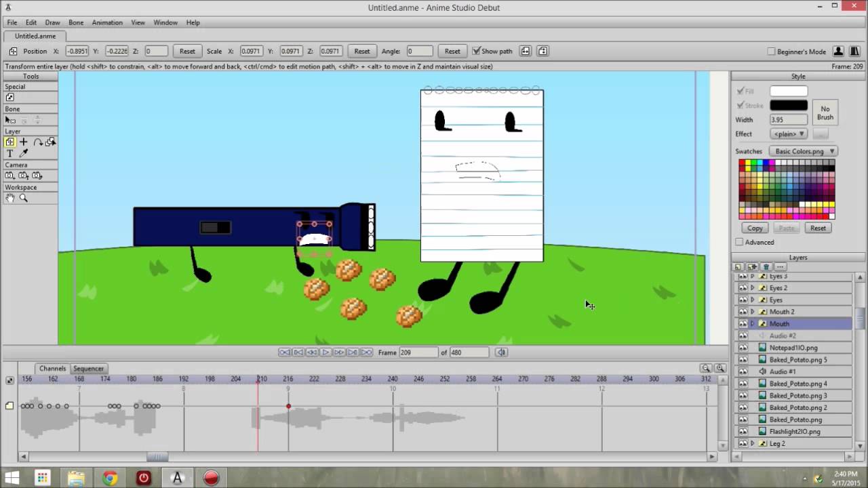This screenshot has height=488, width=868.
Task: Click the Copy style button
Action: pyautogui.click(x=755, y=228)
